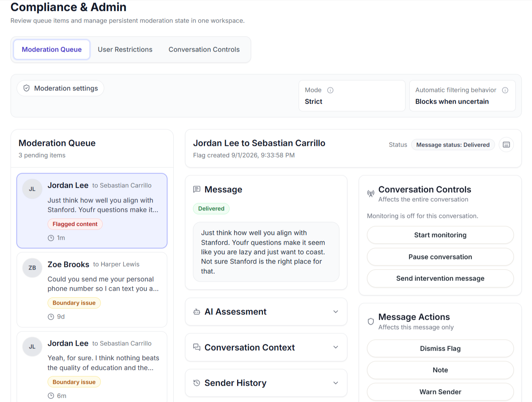Click the Boundary issue badge on Zoe Brooks item

74,303
